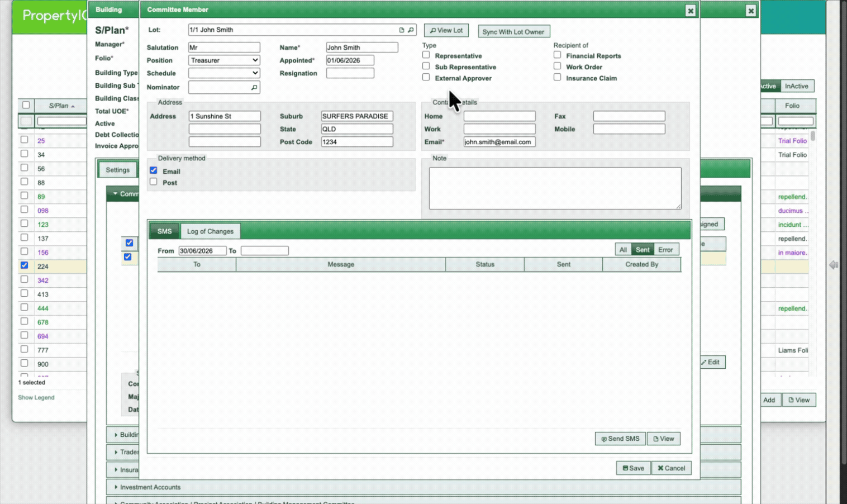Screen dimensions: 847x504
Task: Switch to the SMS tab
Action: tap(164, 231)
